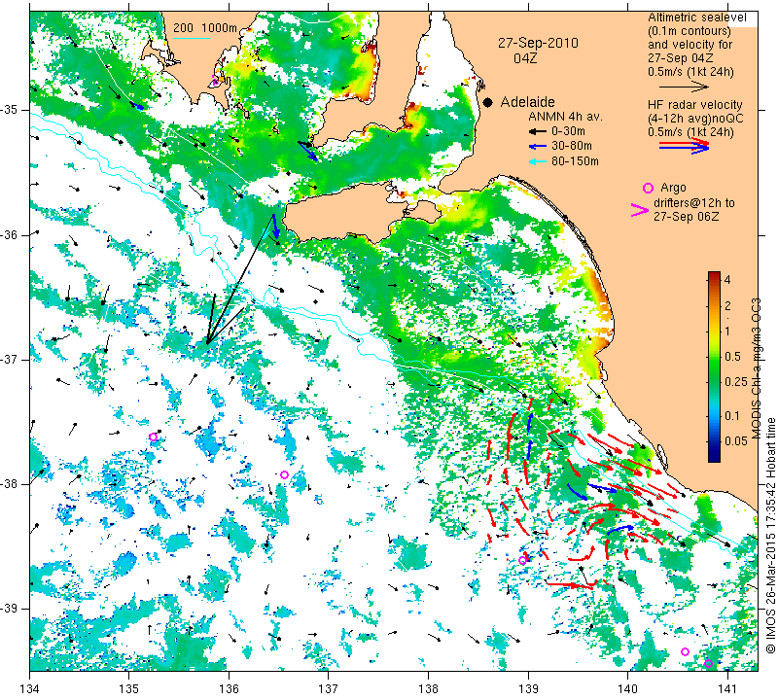Click the 'Altimetric sealevel' legend text
The height and width of the screenshot is (700, 778).
697,17
